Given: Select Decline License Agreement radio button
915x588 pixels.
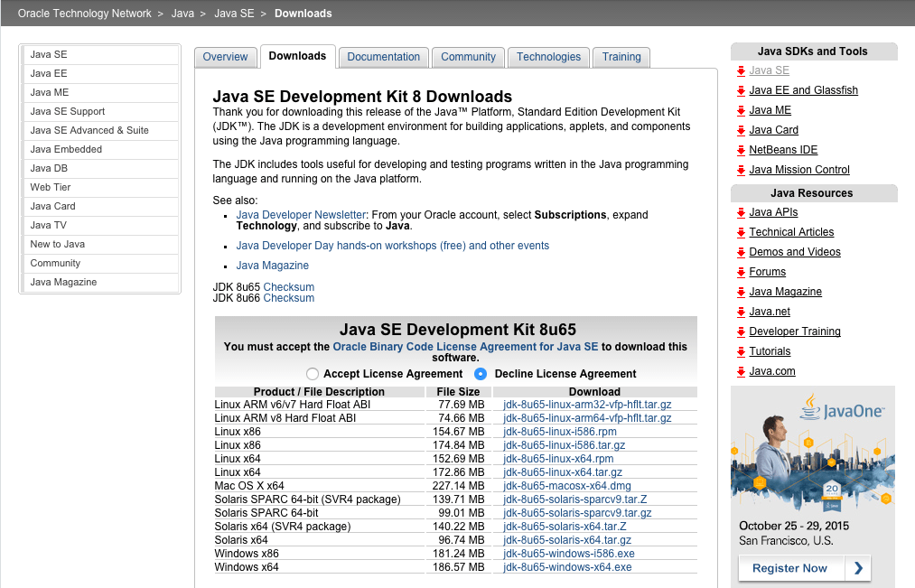Looking at the screenshot, I should 481,374.
